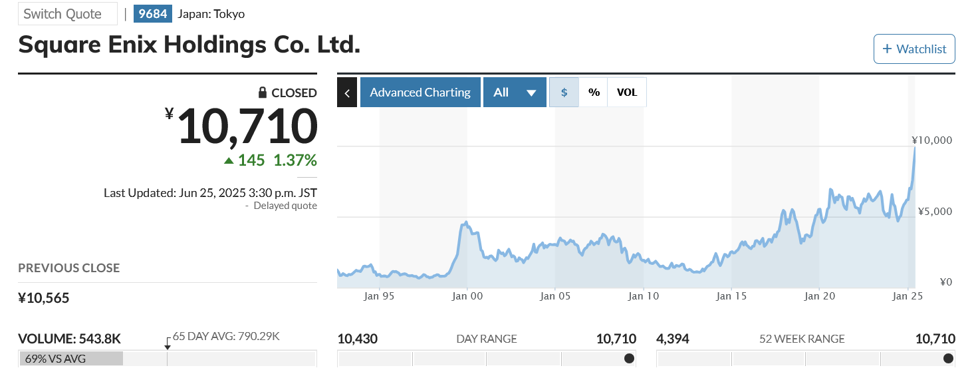This screenshot has width=980, height=388.
Task: Click the Last Updated timestamp text
Action: pos(210,193)
